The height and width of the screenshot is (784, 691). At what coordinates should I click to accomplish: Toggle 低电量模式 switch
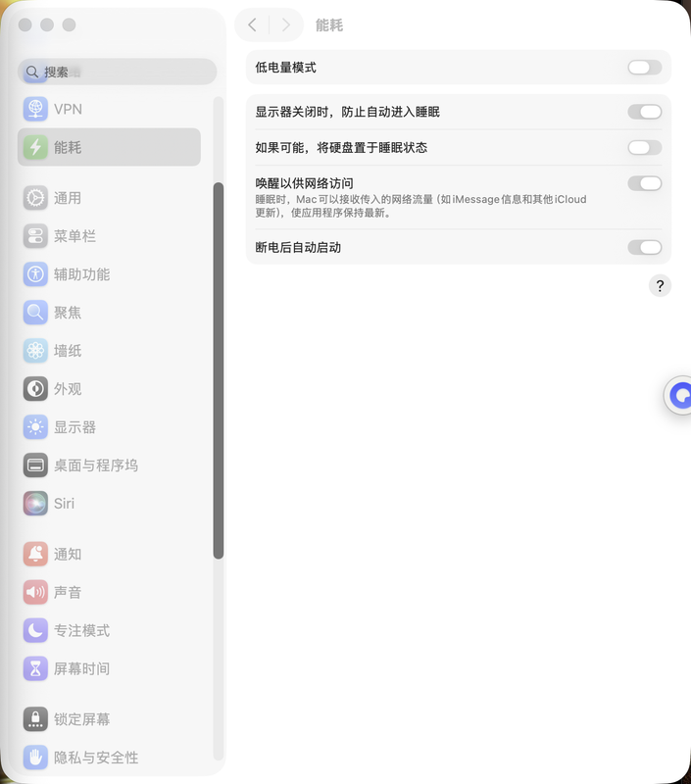(645, 67)
